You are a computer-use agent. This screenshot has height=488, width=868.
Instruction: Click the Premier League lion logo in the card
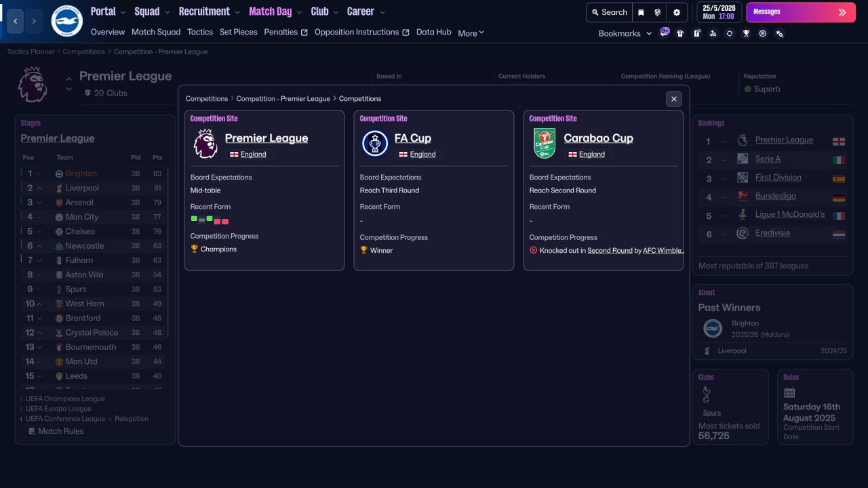(x=205, y=144)
